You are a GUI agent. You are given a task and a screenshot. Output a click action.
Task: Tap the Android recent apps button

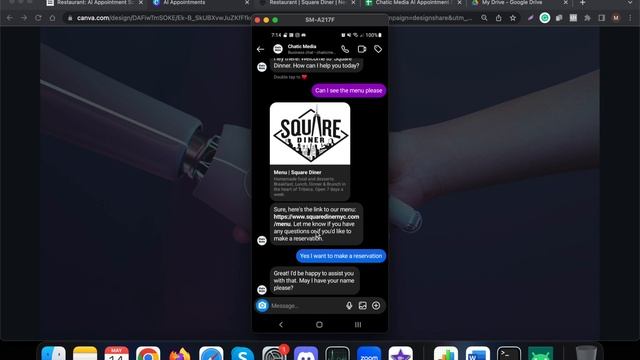coord(358,324)
